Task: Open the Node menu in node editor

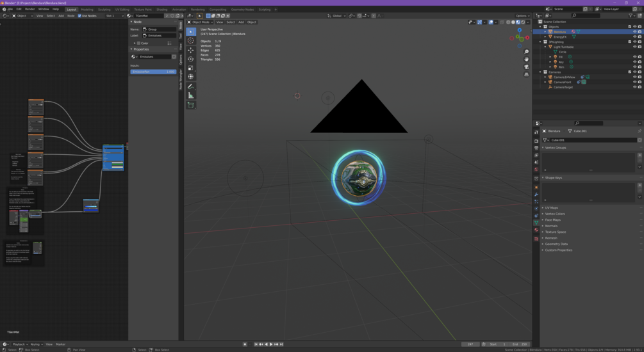Action: (70, 15)
